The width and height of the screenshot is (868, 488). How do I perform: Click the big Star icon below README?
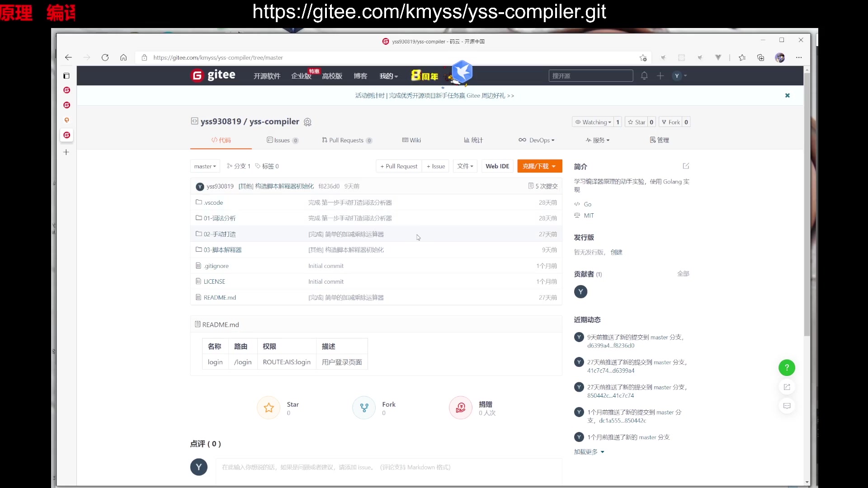coord(269,408)
